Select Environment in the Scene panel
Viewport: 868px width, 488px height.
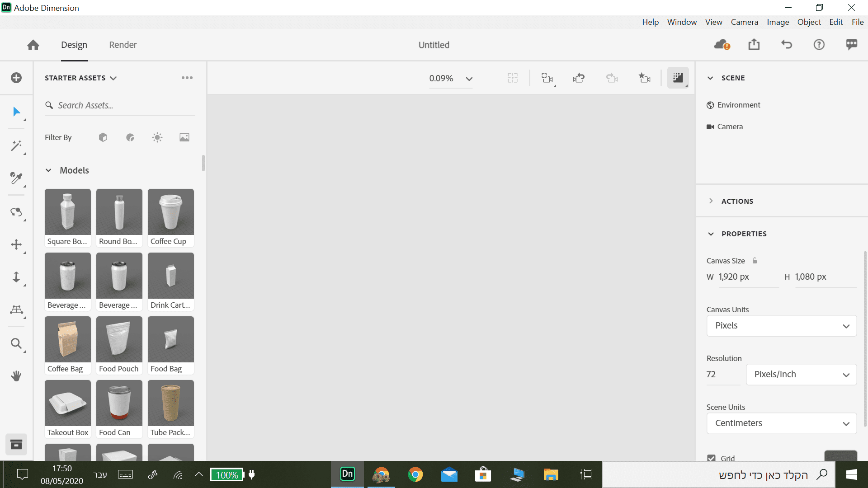738,105
